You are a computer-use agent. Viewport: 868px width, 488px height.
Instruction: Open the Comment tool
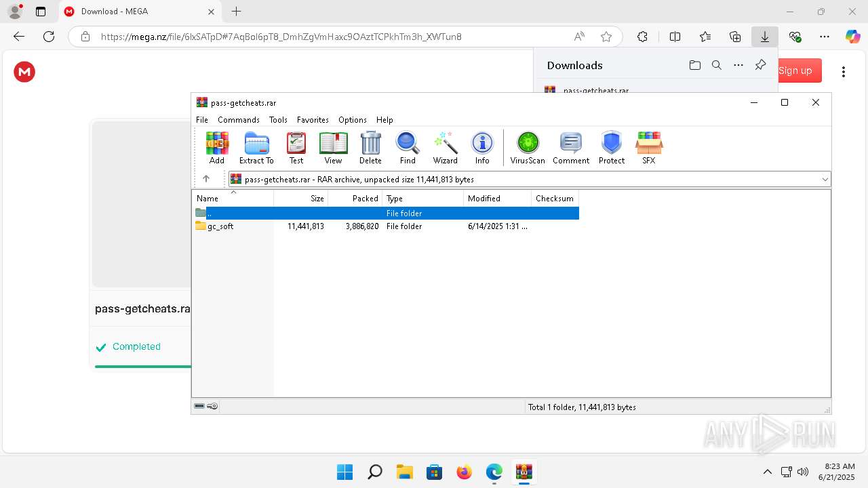click(x=571, y=148)
